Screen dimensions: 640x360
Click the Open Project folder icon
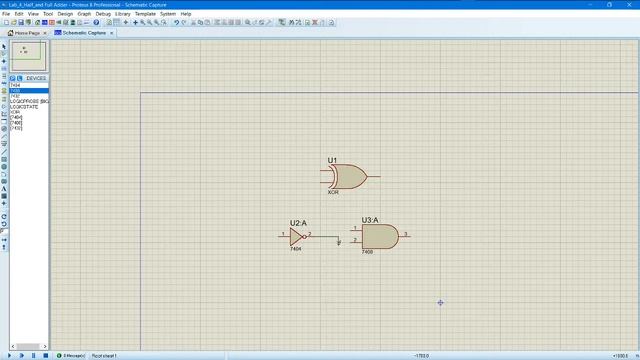pos(13,22)
